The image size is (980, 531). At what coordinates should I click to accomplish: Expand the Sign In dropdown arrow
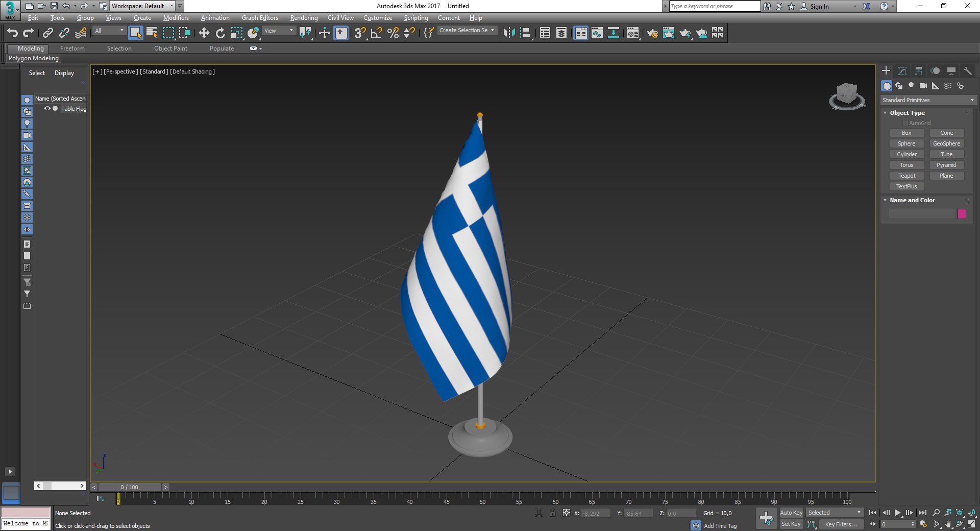(x=855, y=7)
